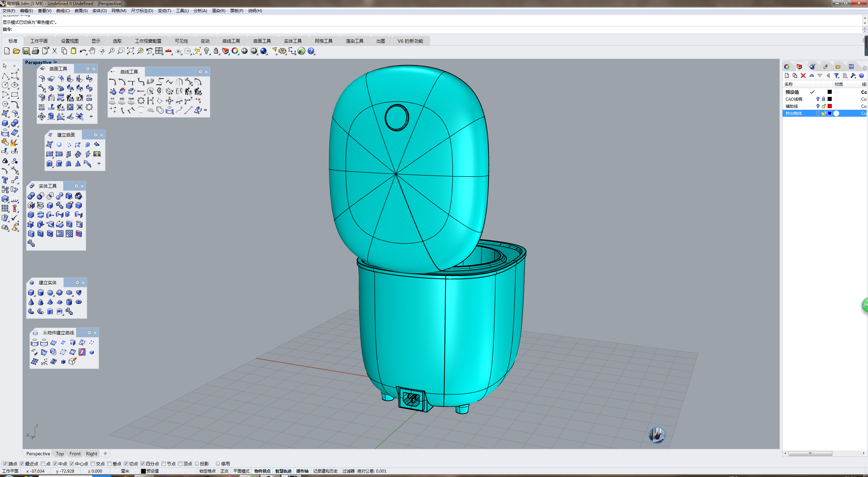The width and height of the screenshot is (868, 477).
Task: Click the four-viewport layout icon
Action: tap(159, 51)
